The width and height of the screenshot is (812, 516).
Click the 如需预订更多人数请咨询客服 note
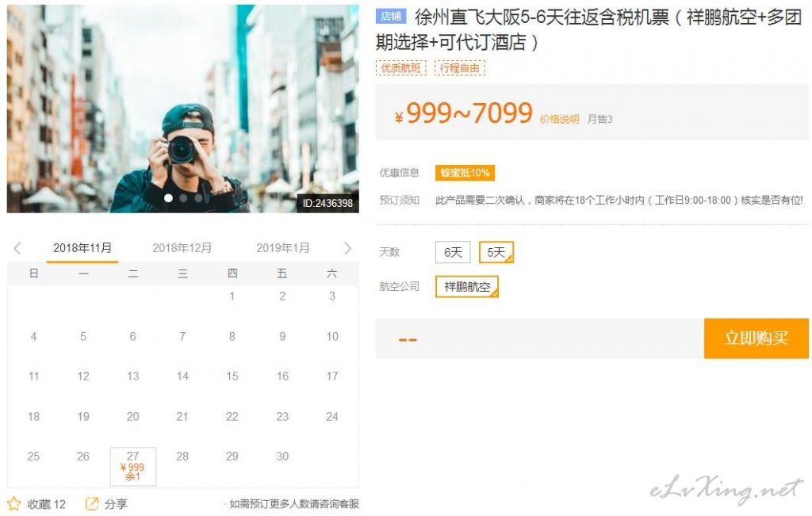pos(293,504)
